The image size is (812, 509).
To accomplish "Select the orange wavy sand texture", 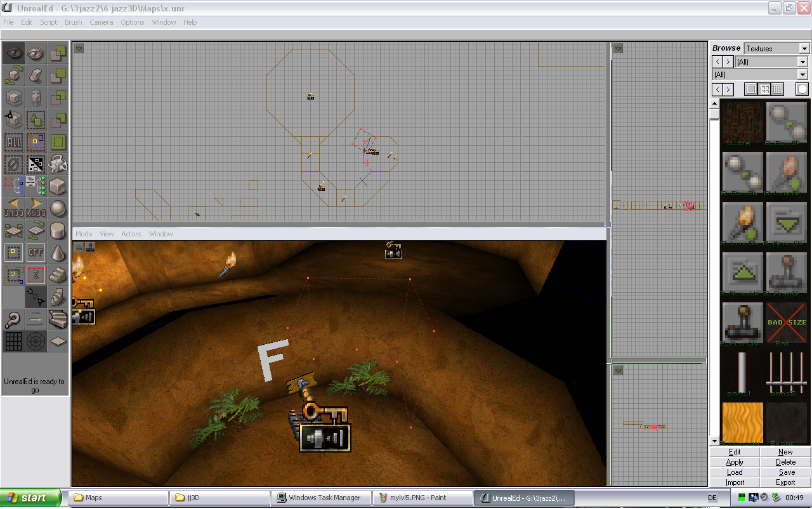I will click(742, 422).
